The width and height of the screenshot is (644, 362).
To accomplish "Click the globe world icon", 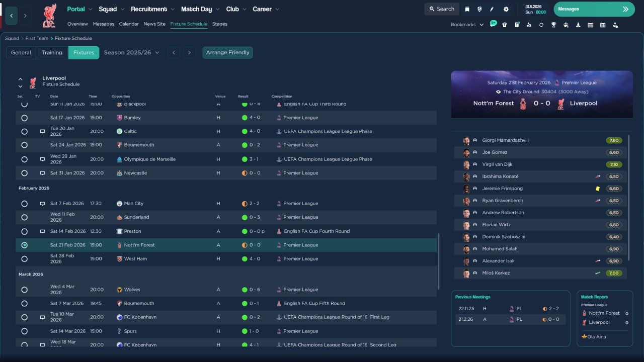I will (x=479, y=9).
